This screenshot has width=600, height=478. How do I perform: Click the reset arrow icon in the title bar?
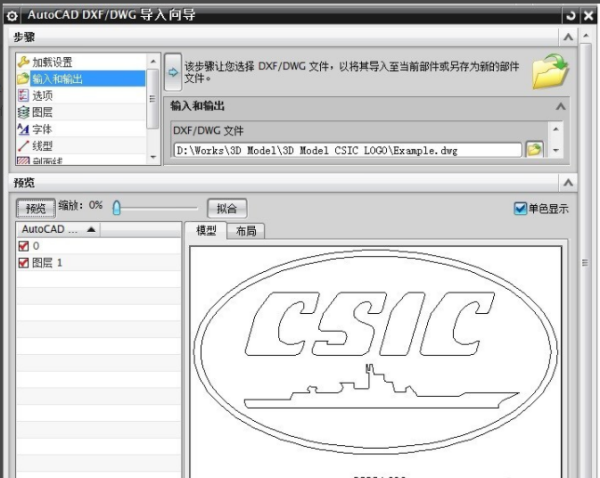tap(571, 16)
